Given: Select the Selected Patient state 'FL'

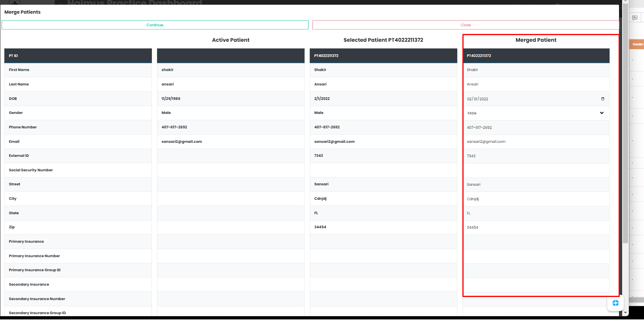Looking at the screenshot, I should click(316, 213).
